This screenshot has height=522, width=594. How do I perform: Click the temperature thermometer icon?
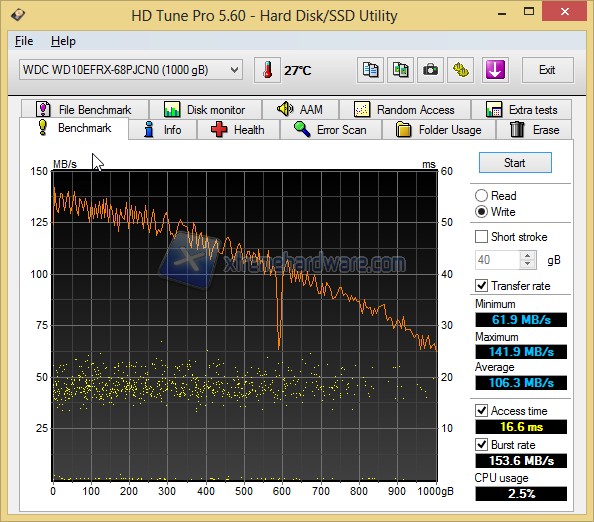267,70
